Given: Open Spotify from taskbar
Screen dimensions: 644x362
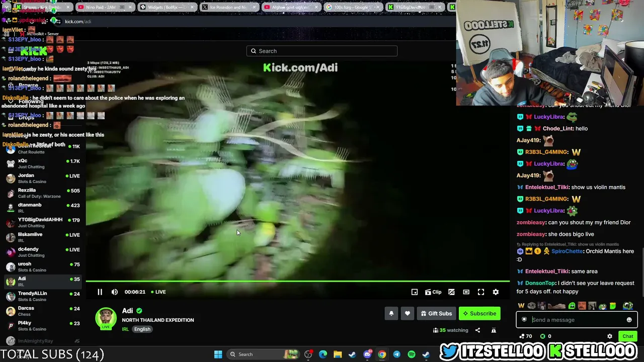Looking at the screenshot, I should click(411, 354).
